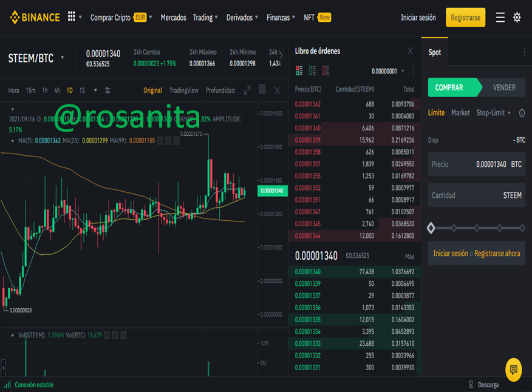
Task: Click the order type info icon
Action: [522, 113]
